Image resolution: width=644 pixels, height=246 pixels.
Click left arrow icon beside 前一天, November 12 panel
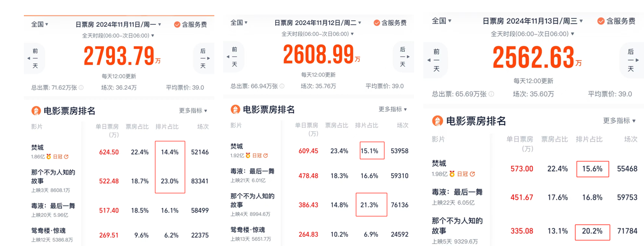228,57
